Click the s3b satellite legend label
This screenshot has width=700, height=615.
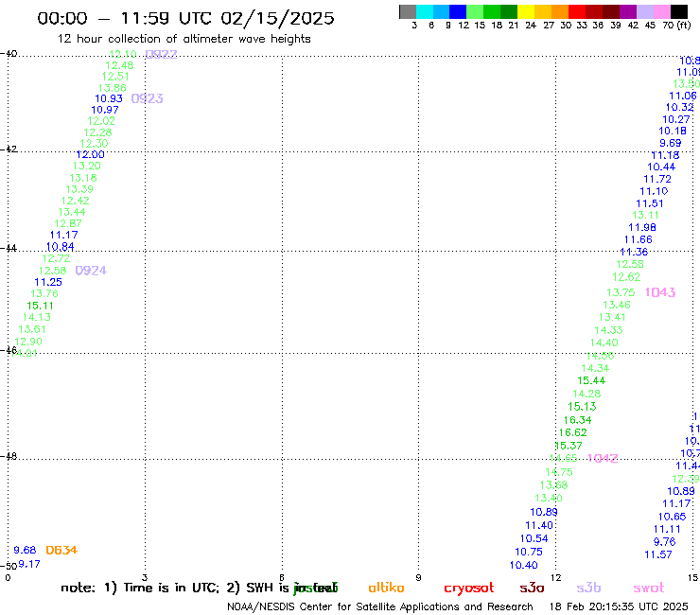[588, 588]
